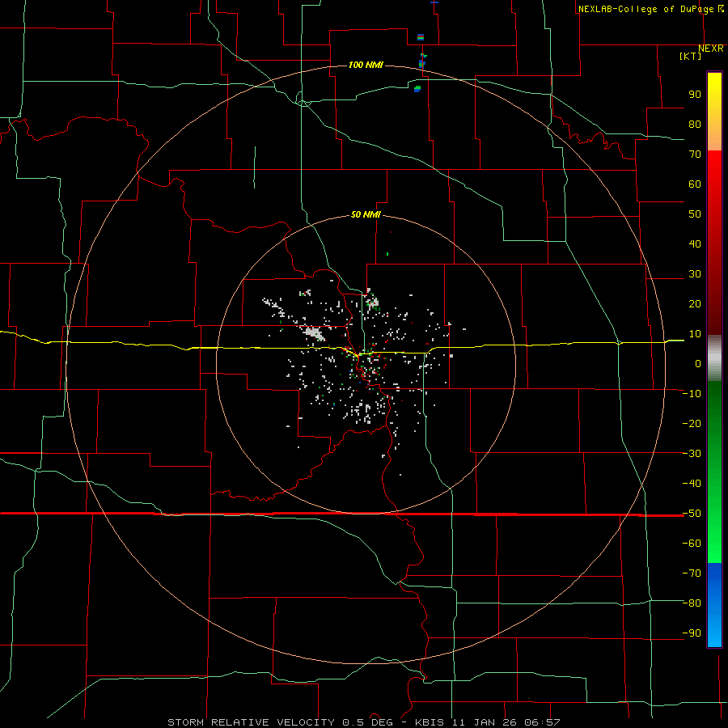Click the 0 value on velocity scale
728x728 pixels.
click(698, 364)
